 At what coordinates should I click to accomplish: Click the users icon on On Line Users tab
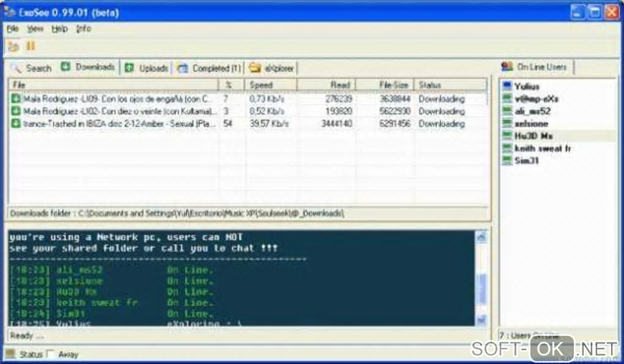(x=507, y=67)
